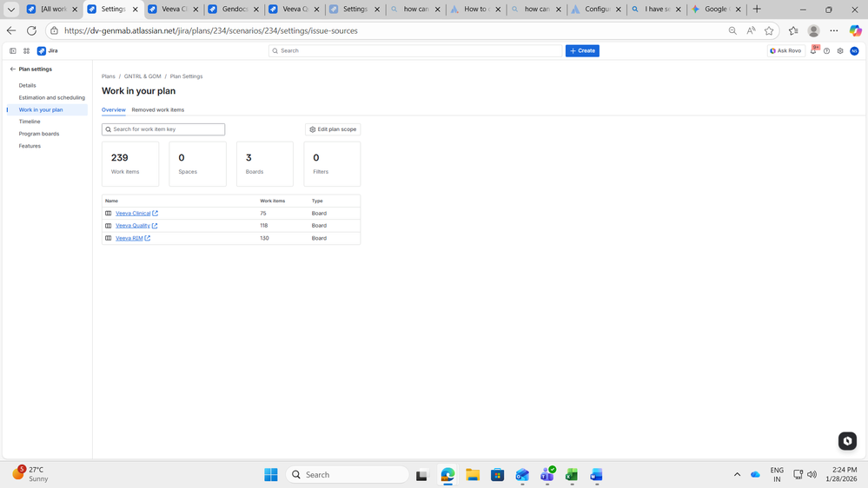
Task: Click board icon in Veeva RIM row
Action: (109, 239)
